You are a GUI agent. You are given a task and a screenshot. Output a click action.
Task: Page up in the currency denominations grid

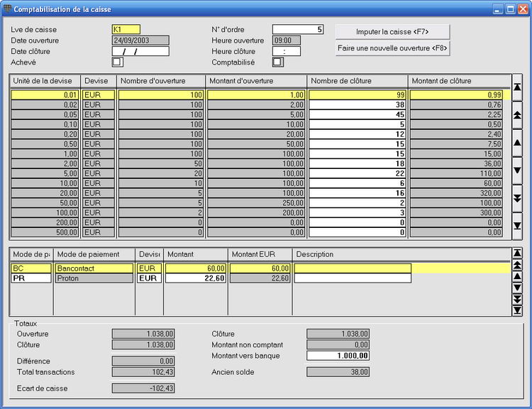[x=517, y=114]
